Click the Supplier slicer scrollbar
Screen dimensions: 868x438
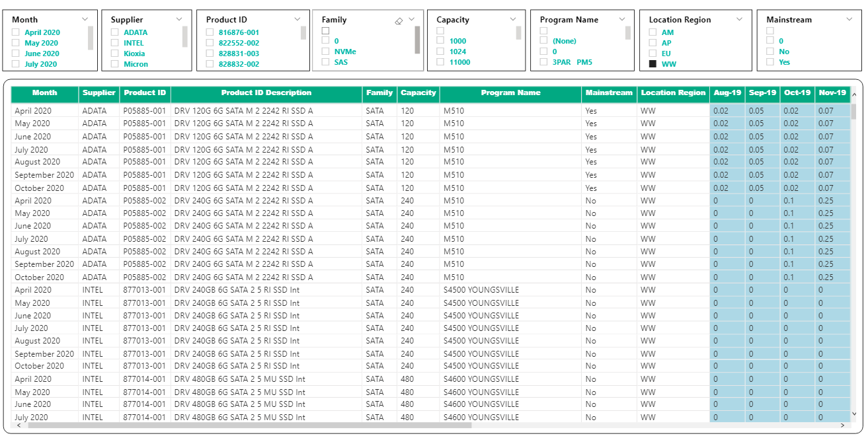[185, 36]
